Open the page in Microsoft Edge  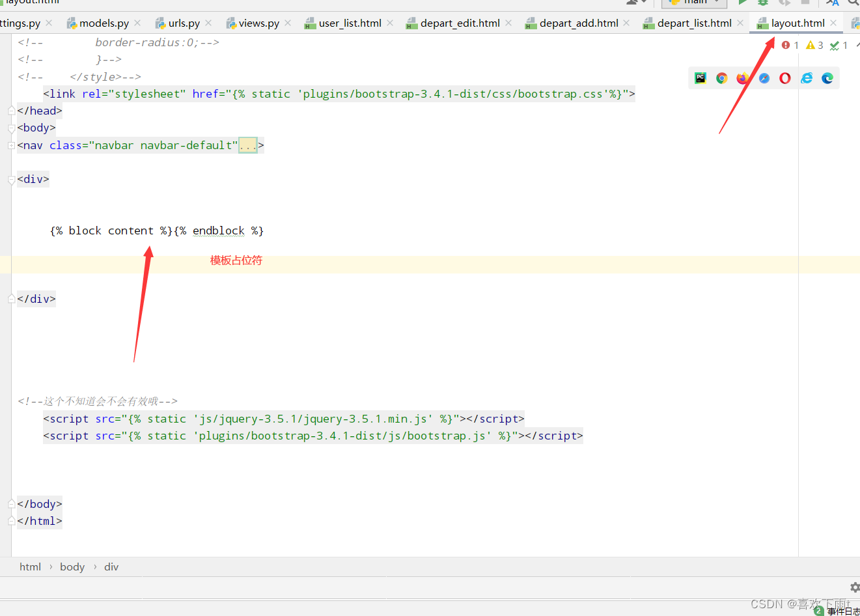tap(827, 78)
